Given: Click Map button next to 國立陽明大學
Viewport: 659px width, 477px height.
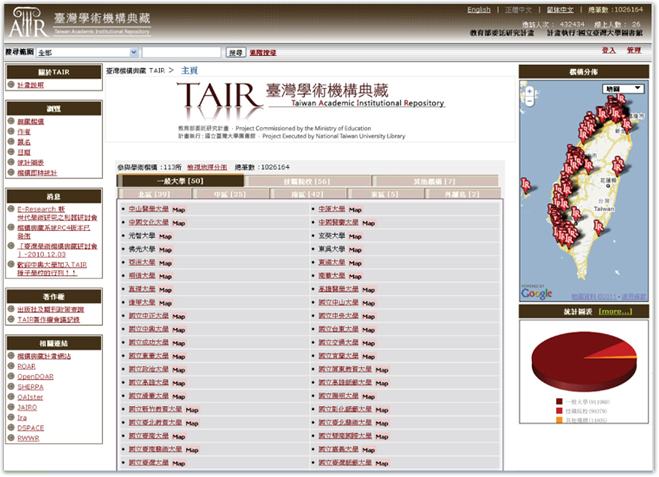Looking at the screenshot, I should pyautogui.click(x=368, y=396).
